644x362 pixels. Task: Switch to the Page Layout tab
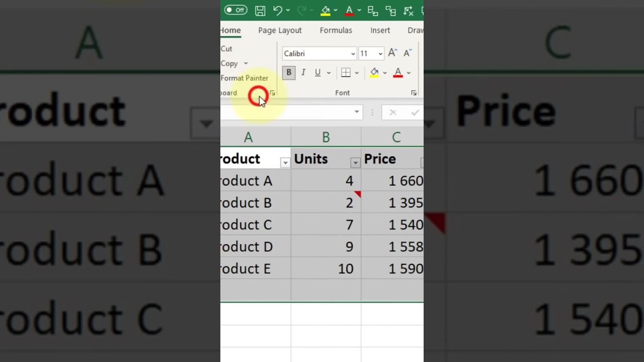[x=280, y=30]
